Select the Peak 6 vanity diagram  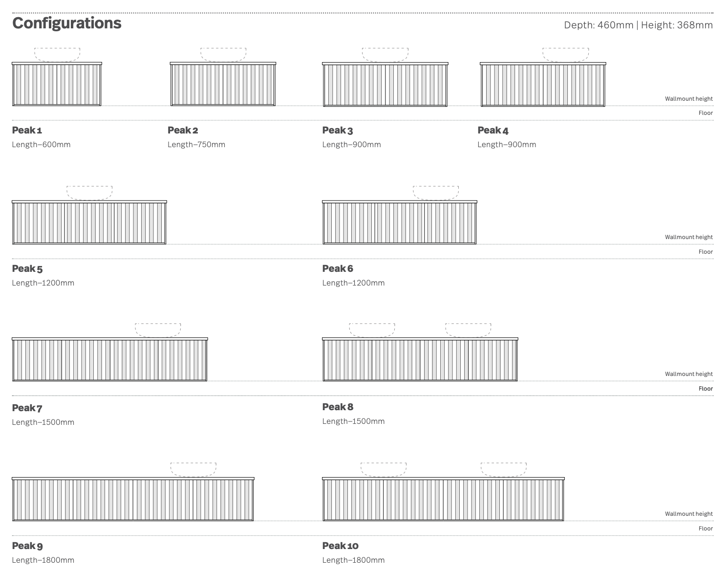pos(400,222)
